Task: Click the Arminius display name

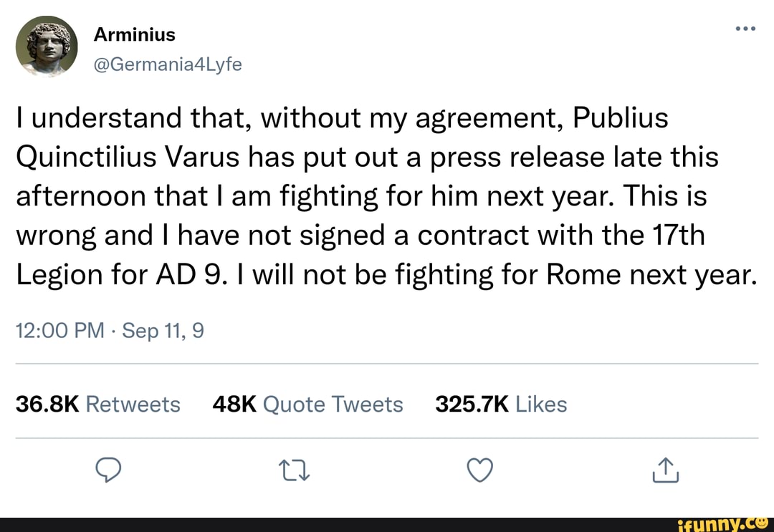Action: pyautogui.click(x=134, y=34)
